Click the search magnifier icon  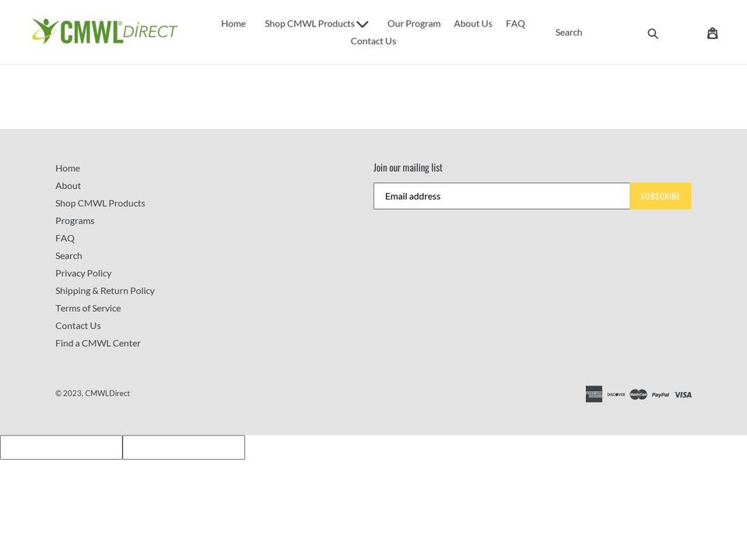point(653,33)
